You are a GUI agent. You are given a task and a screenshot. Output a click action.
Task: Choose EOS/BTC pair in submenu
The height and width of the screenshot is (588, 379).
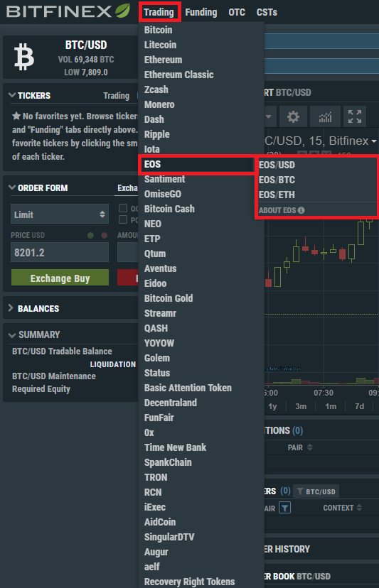coord(277,180)
